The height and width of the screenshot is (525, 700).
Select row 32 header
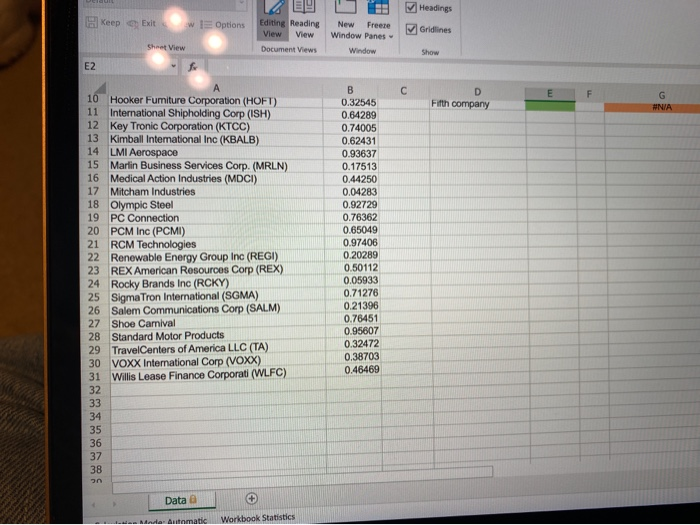point(95,390)
